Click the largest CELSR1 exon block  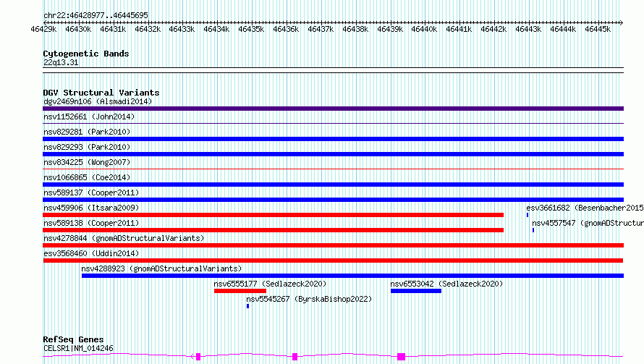tap(402, 357)
